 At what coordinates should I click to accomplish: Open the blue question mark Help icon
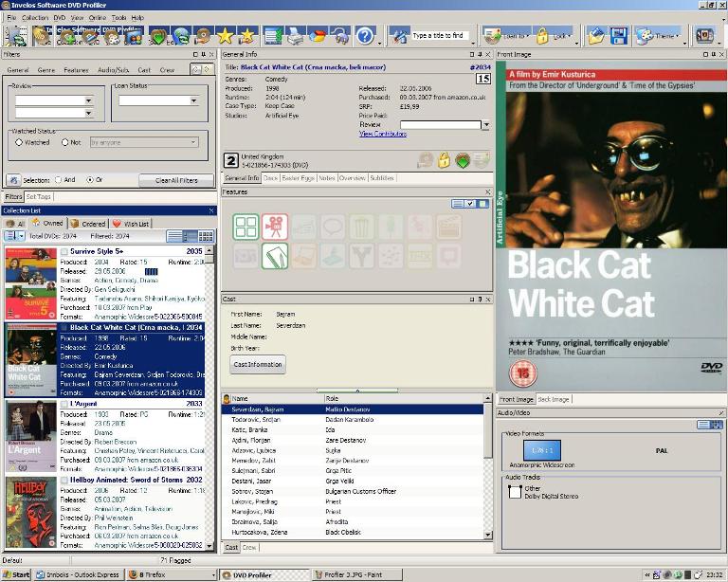[365, 36]
